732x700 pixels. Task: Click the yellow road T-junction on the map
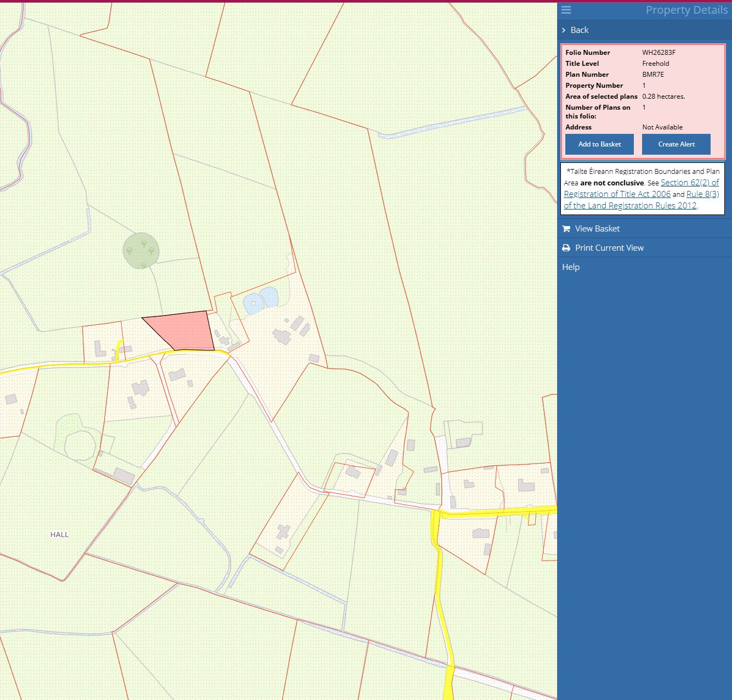click(436, 515)
